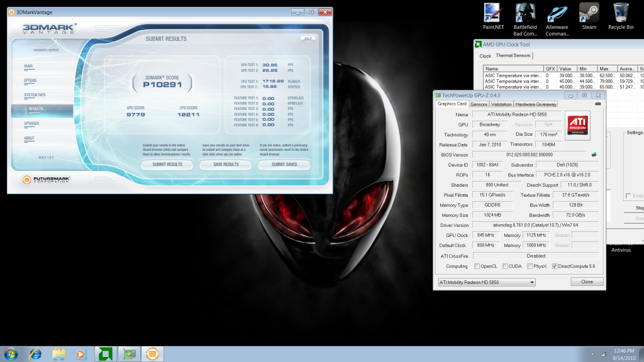Click the ATI Radeon logo in GPU-Z

point(577,126)
